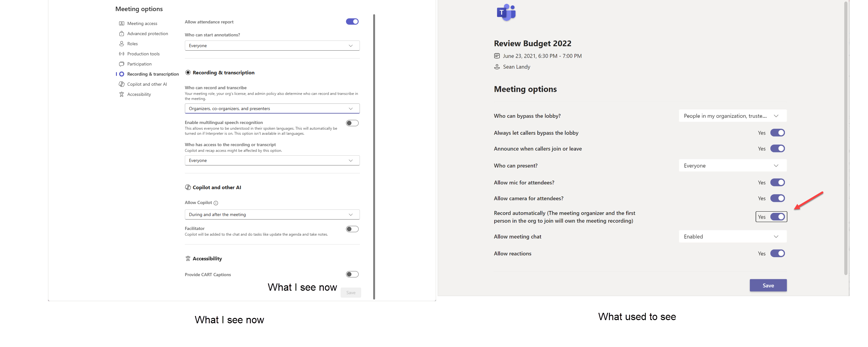
Task: Go to Meeting access section
Action: 142,24
